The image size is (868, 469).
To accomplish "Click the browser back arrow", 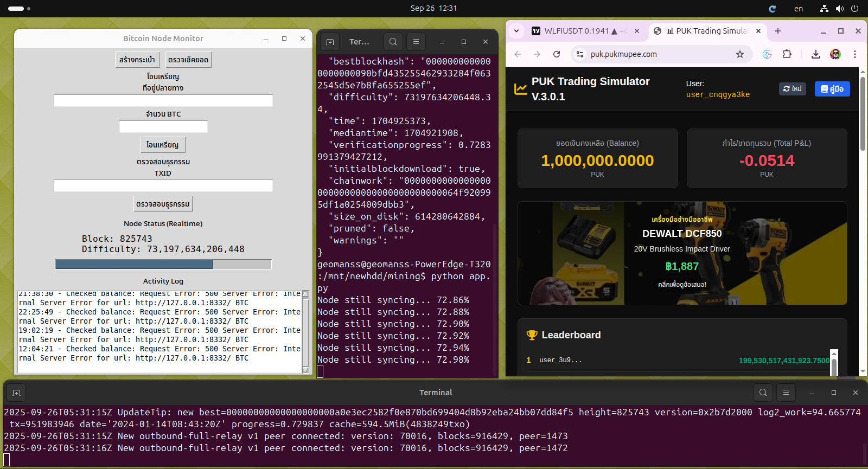I will [x=518, y=54].
